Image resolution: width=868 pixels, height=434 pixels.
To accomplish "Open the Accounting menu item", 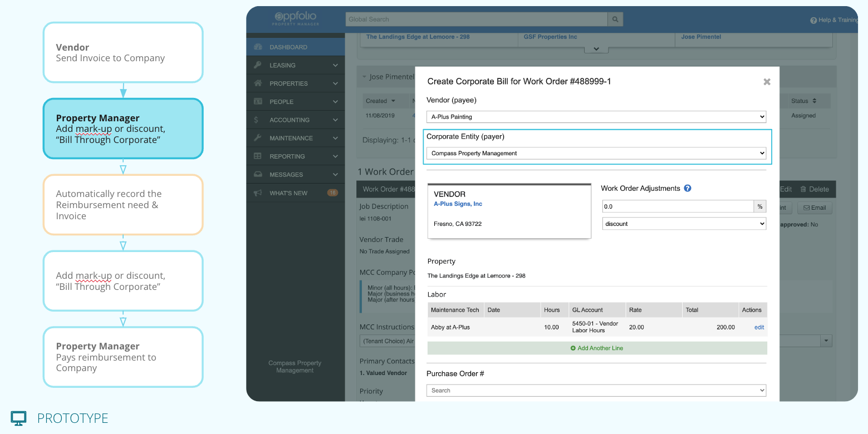I will [296, 120].
